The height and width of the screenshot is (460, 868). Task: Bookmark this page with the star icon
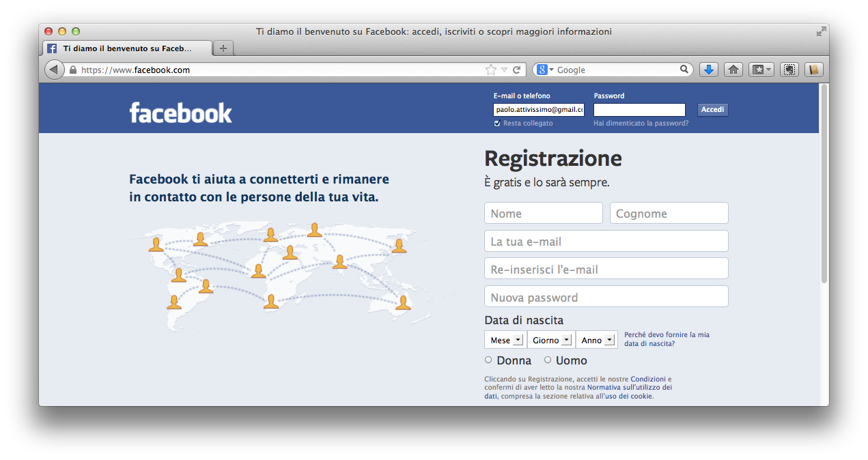point(490,70)
